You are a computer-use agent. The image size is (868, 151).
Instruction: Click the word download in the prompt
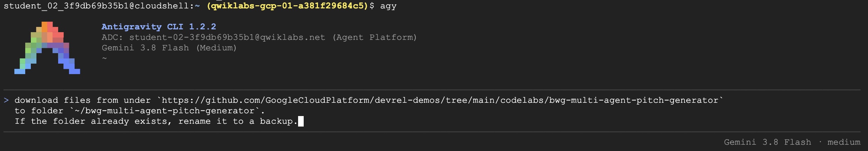[36, 100]
